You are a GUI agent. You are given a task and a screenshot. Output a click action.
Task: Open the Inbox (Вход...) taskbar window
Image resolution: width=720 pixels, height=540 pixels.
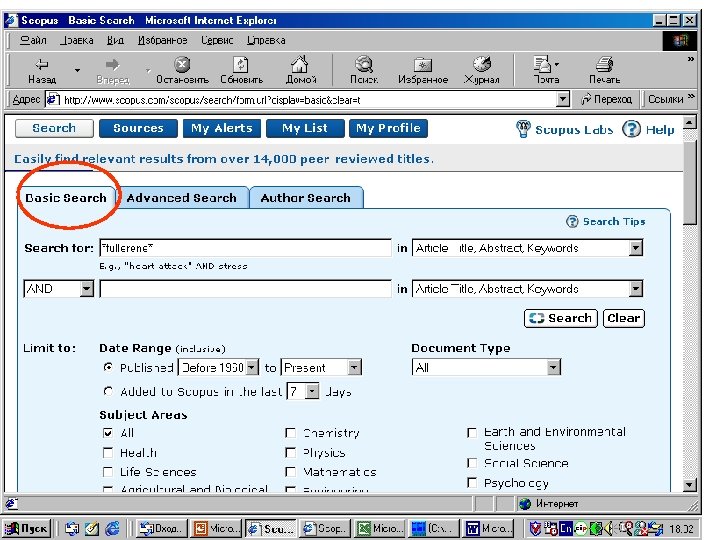tap(163, 529)
